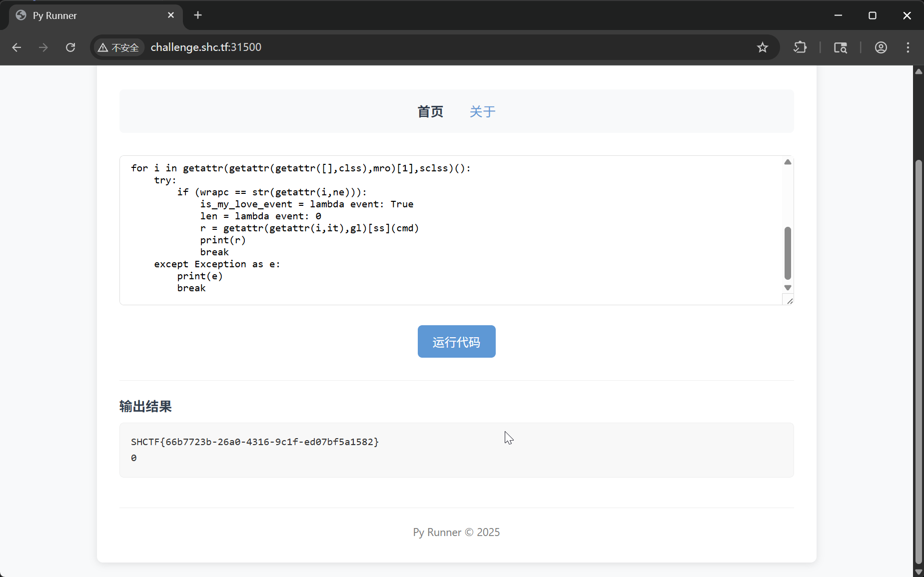The height and width of the screenshot is (577, 924).
Task: Click the textarea scrollbar down arrow
Action: pos(788,288)
